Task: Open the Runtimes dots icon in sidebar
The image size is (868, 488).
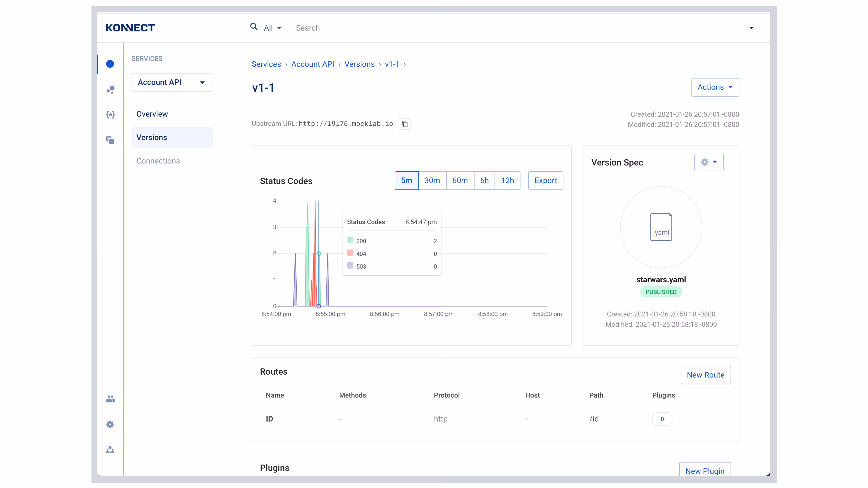Action: click(110, 90)
